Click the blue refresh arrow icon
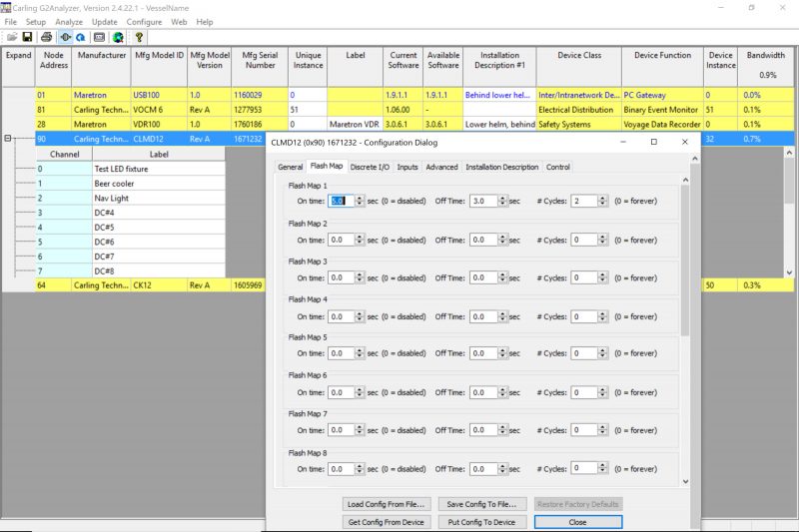799x532 pixels. (81, 37)
